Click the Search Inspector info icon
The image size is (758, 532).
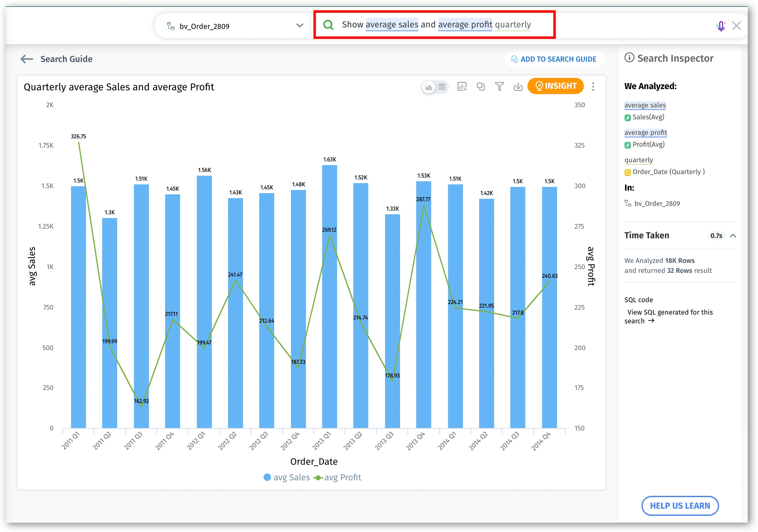(x=629, y=58)
